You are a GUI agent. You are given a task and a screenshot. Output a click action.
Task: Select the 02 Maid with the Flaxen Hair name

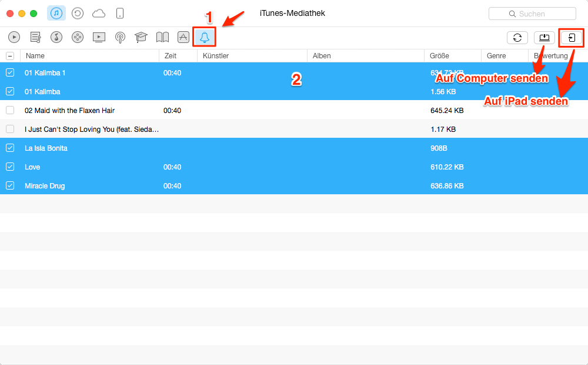(70, 111)
